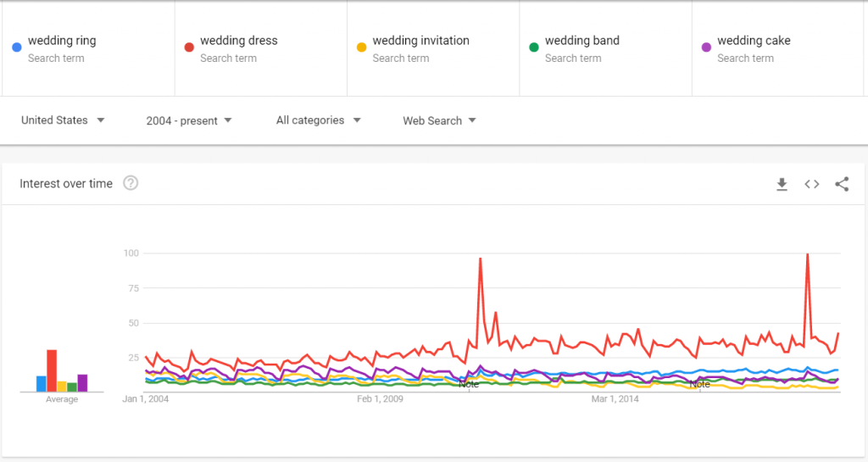Edit the wedding dress search term
This screenshot has height=462, width=868.
tap(239, 41)
